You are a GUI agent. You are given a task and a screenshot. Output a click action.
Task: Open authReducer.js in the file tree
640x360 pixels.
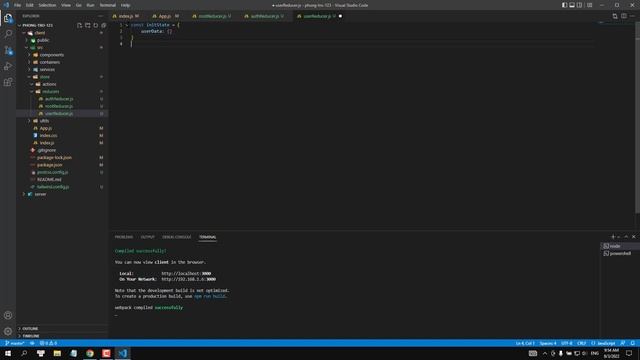coord(61,99)
